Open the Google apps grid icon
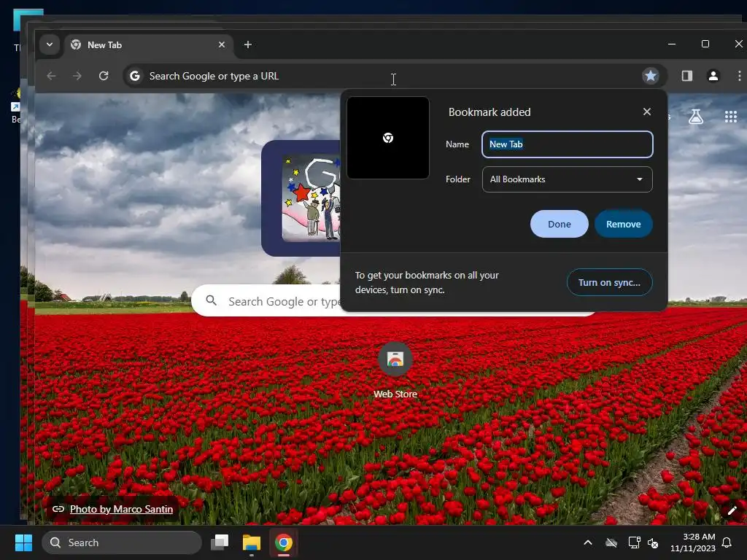The height and width of the screenshot is (560, 747). click(x=730, y=116)
